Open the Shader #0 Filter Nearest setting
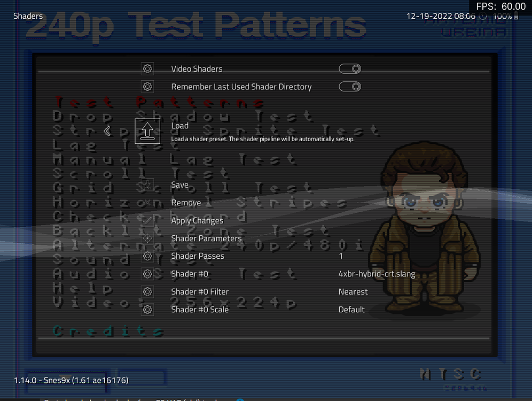The height and width of the screenshot is (401, 532). point(354,291)
